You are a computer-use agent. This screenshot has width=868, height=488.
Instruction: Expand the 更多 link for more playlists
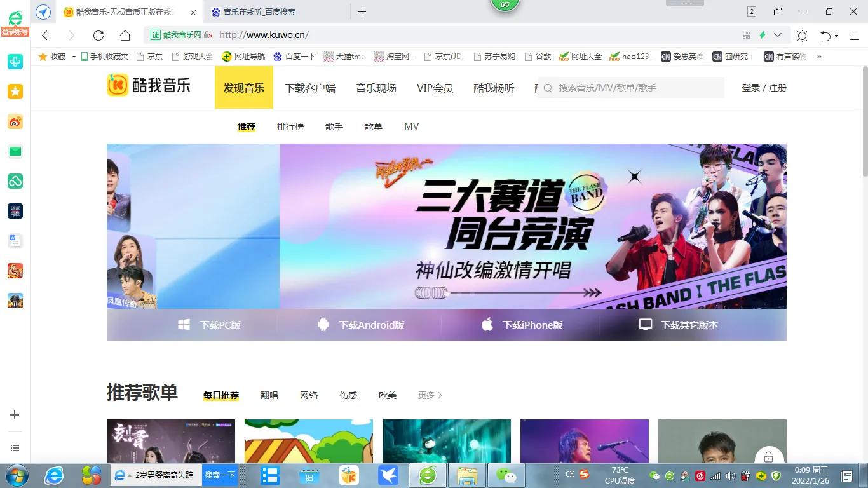[x=426, y=395]
